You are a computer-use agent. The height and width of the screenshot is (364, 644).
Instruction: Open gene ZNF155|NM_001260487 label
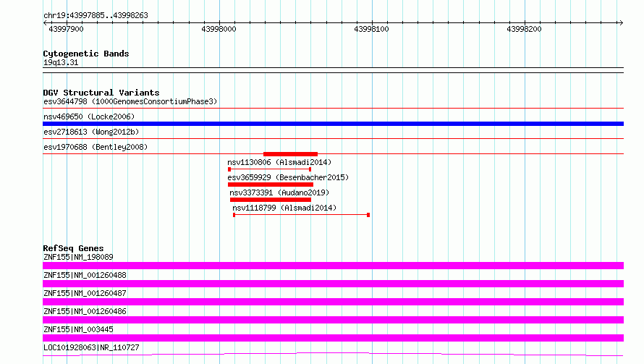point(85,293)
